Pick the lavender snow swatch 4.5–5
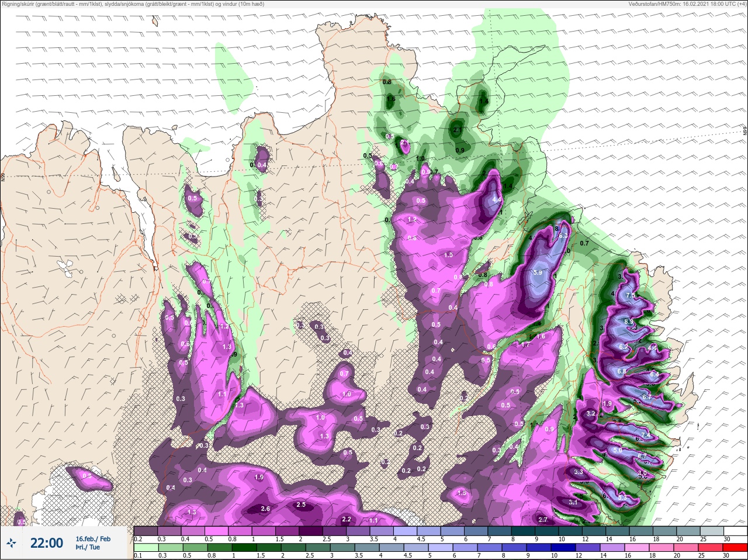748x560 pixels. (x=430, y=531)
